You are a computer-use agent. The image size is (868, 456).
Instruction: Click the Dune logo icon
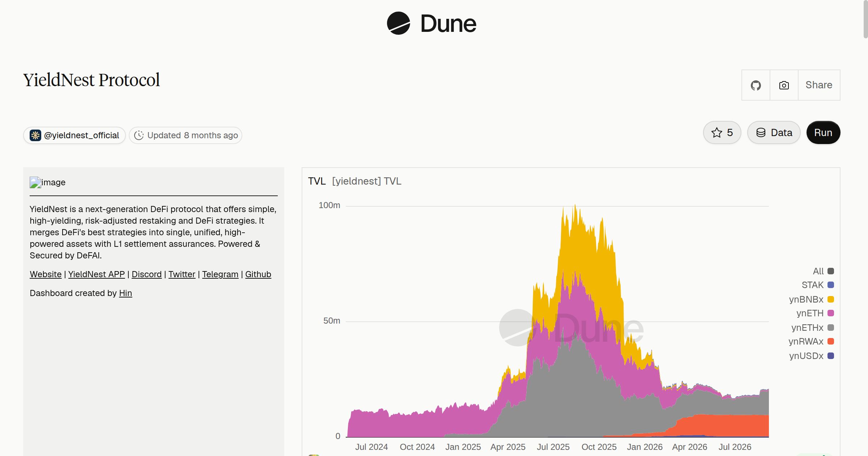[x=398, y=23]
